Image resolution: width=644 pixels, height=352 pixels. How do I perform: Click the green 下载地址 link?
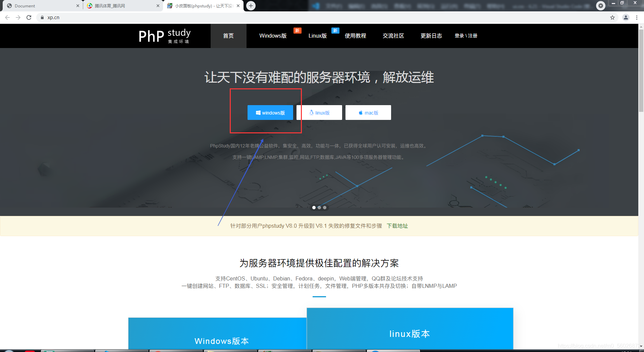397,226
